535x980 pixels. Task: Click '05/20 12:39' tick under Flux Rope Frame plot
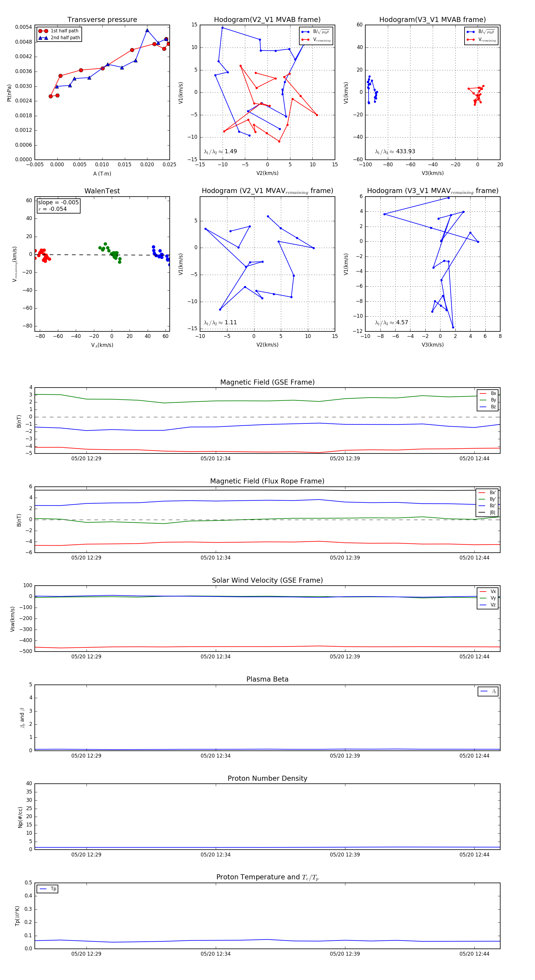click(344, 558)
